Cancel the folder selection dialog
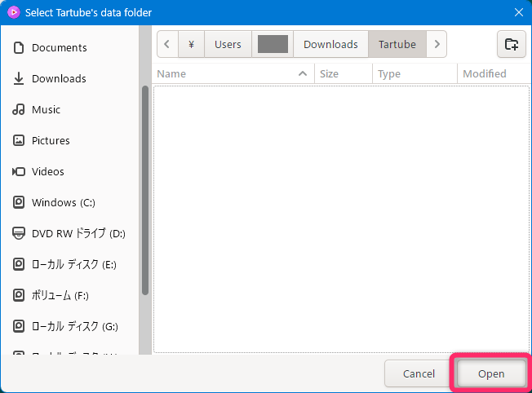 pyautogui.click(x=419, y=374)
